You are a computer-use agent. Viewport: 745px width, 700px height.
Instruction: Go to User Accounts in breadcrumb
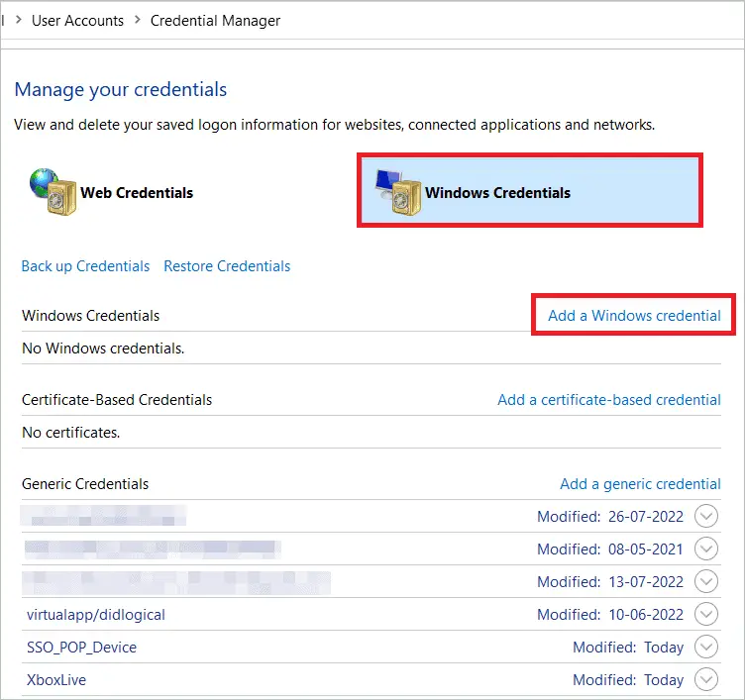(77, 21)
